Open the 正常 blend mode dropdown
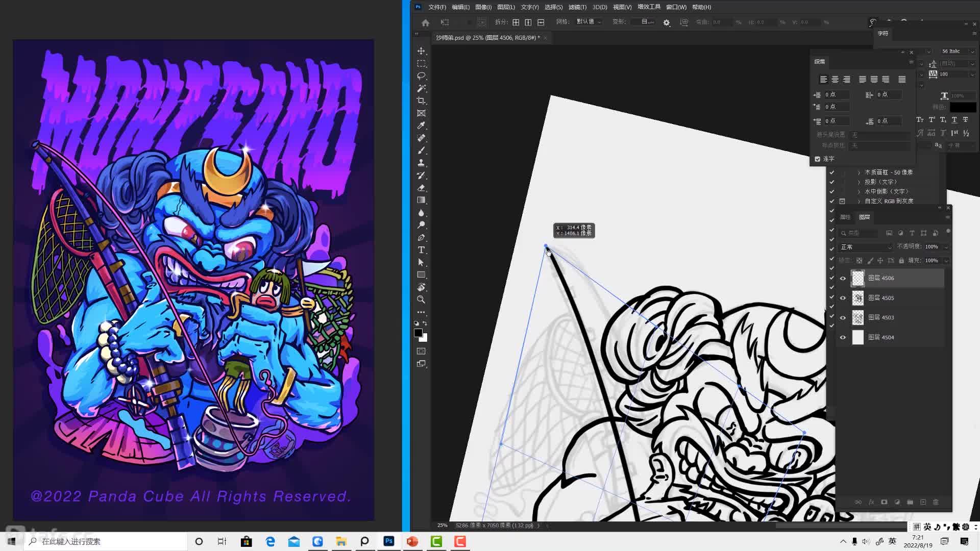980x551 pixels. (x=865, y=247)
